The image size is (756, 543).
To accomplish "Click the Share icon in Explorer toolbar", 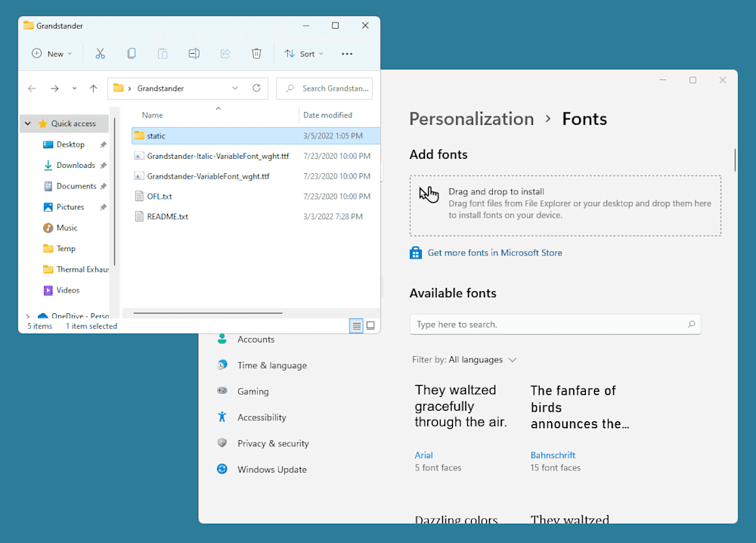I will [x=225, y=53].
